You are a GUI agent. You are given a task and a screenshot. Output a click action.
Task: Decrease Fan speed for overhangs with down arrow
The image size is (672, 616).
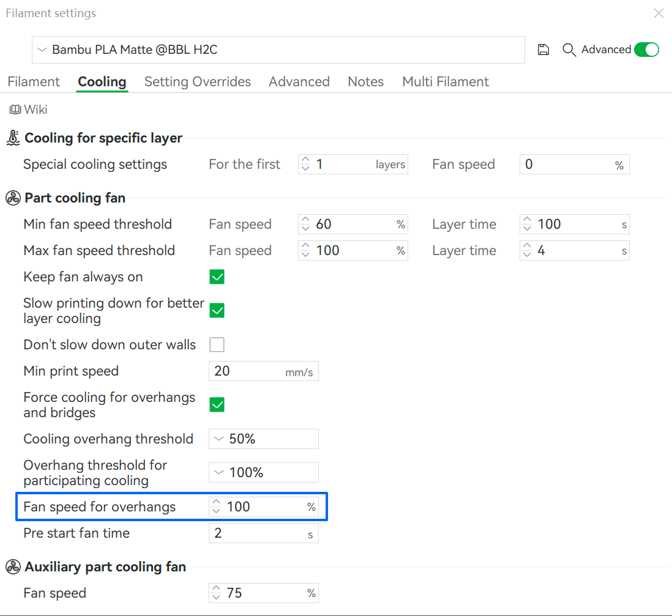tap(216, 511)
